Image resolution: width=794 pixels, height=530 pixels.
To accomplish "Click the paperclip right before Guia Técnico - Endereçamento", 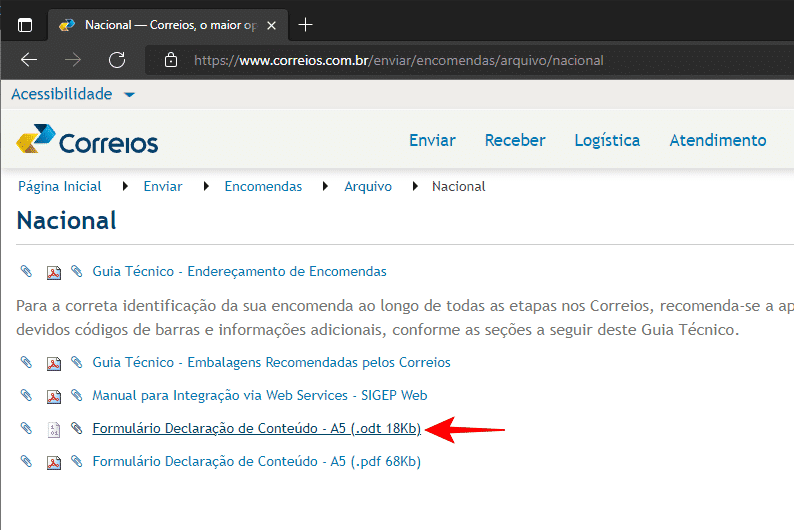I will (76, 271).
